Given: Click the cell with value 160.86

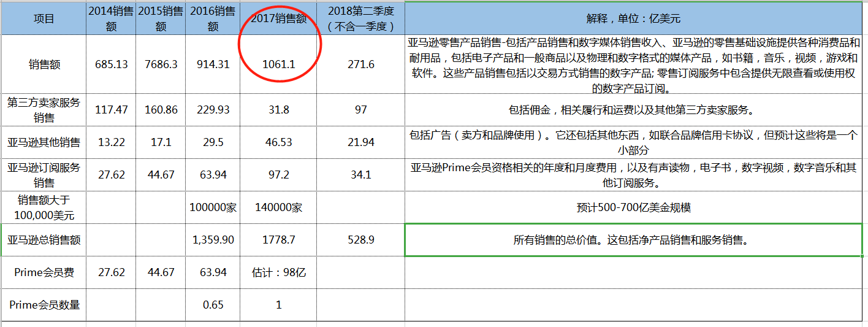Looking at the screenshot, I should click(x=161, y=110).
